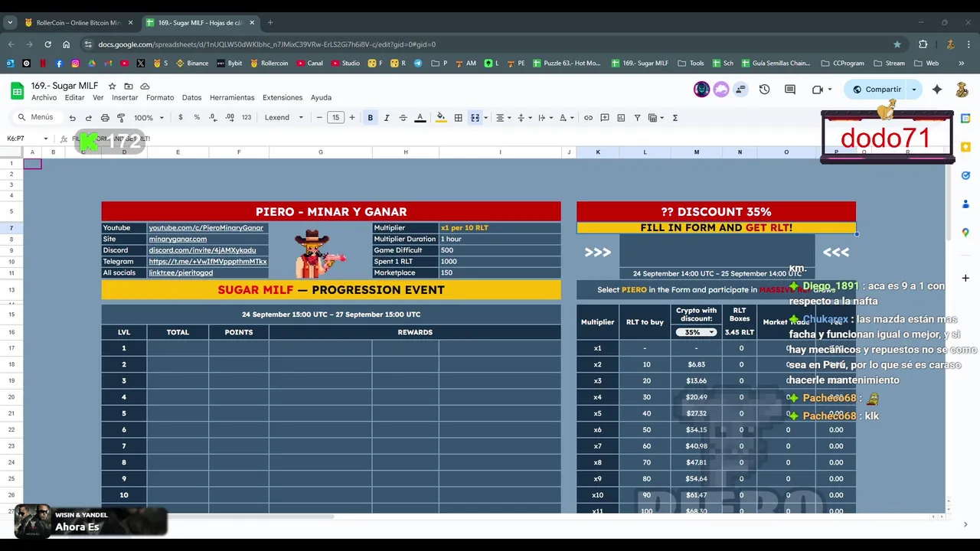Screen dimensions: 980x551
Task: Open the 35% discount cell dropdown
Action: click(x=696, y=332)
